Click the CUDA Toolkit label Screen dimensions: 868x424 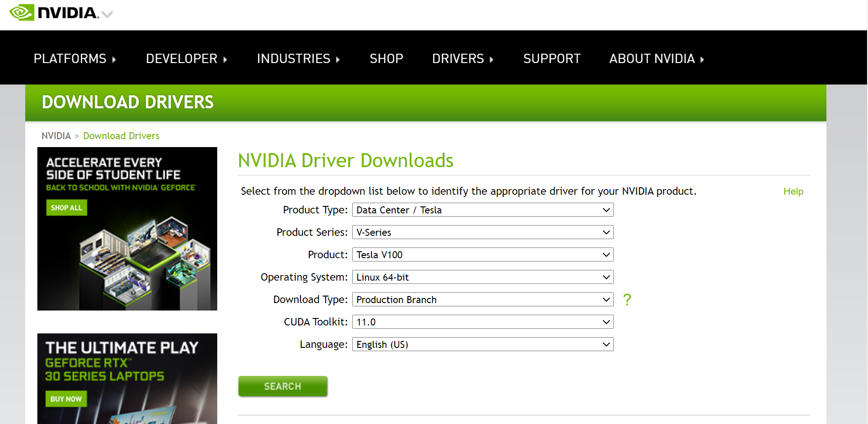tap(316, 322)
